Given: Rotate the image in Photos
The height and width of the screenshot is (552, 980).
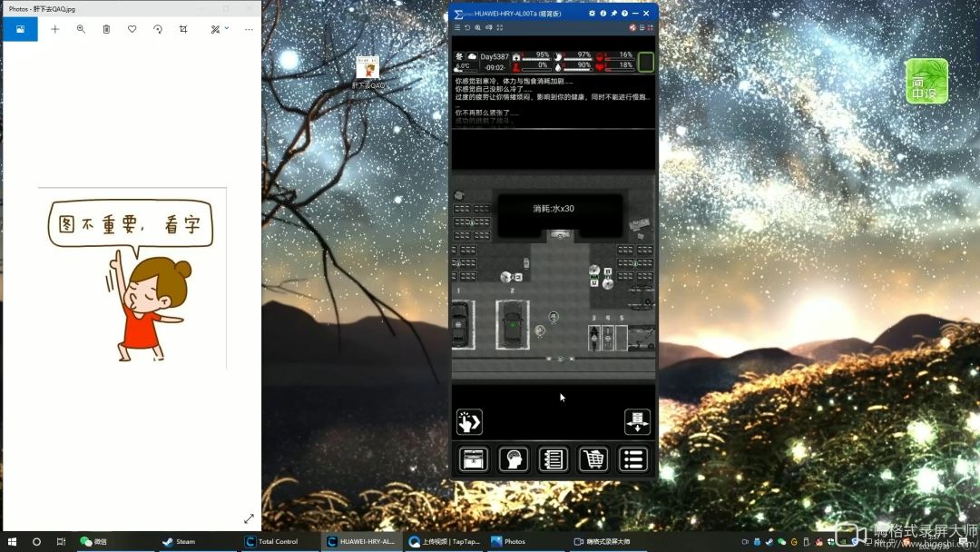Looking at the screenshot, I should [x=158, y=29].
